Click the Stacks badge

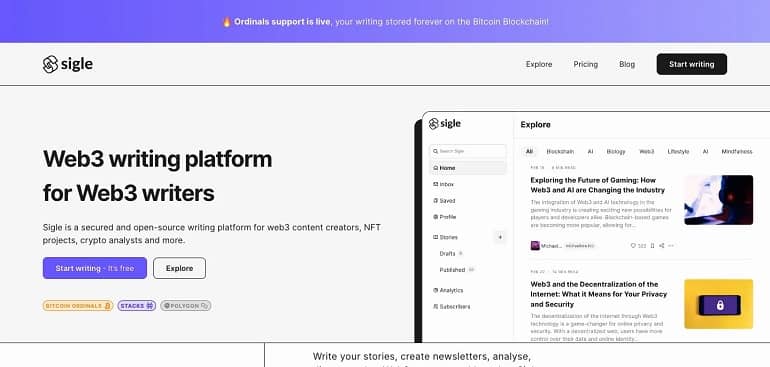pos(137,306)
